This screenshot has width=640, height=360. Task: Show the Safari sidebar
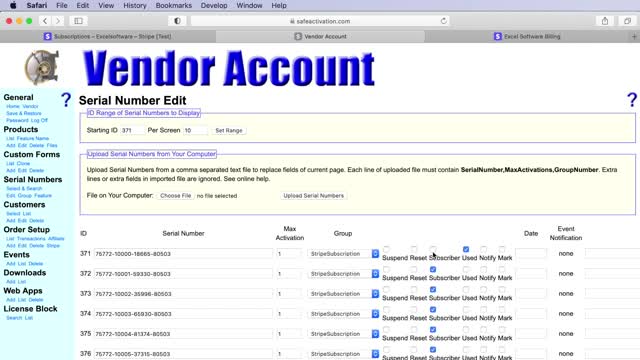click(78, 21)
